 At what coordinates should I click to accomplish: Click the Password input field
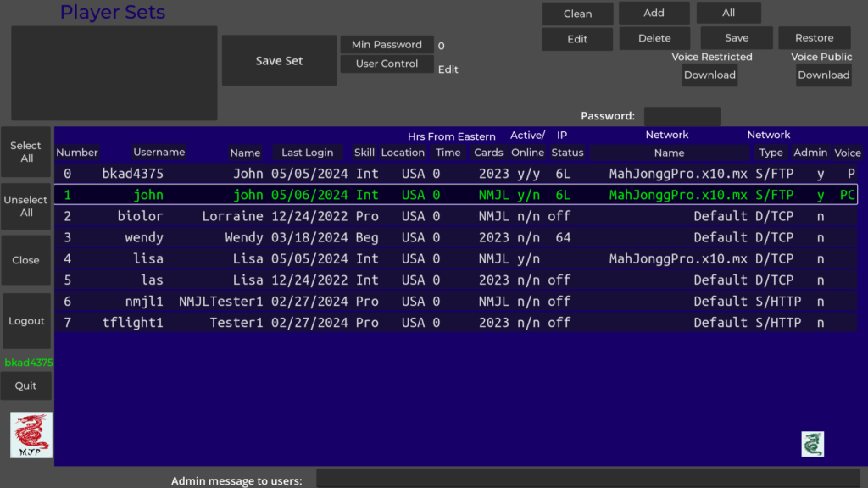click(682, 116)
